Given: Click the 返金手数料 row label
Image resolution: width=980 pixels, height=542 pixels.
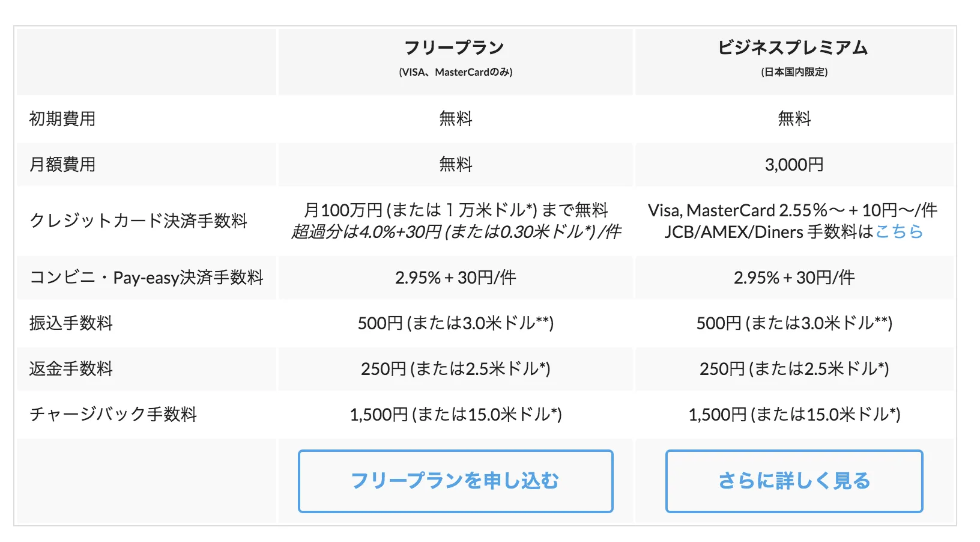Looking at the screenshot, I should [71, 369].
